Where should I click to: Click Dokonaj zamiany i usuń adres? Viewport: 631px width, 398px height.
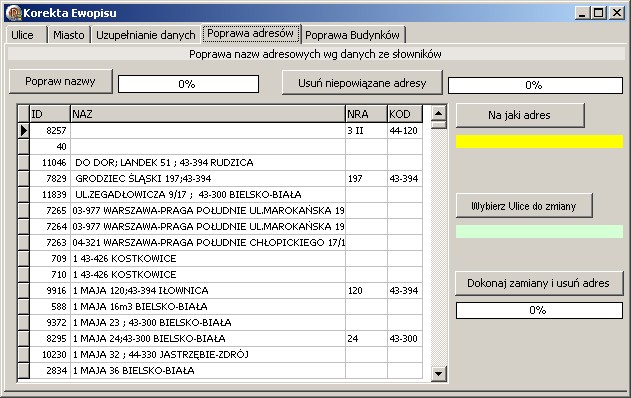click(x=538, y=283)
